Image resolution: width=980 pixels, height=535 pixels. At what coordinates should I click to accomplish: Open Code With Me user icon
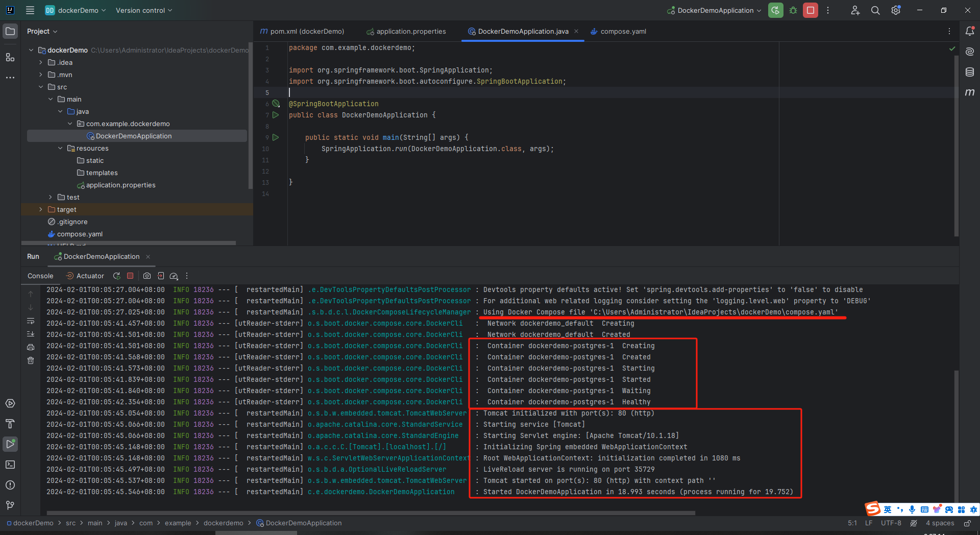pos(855,10)
